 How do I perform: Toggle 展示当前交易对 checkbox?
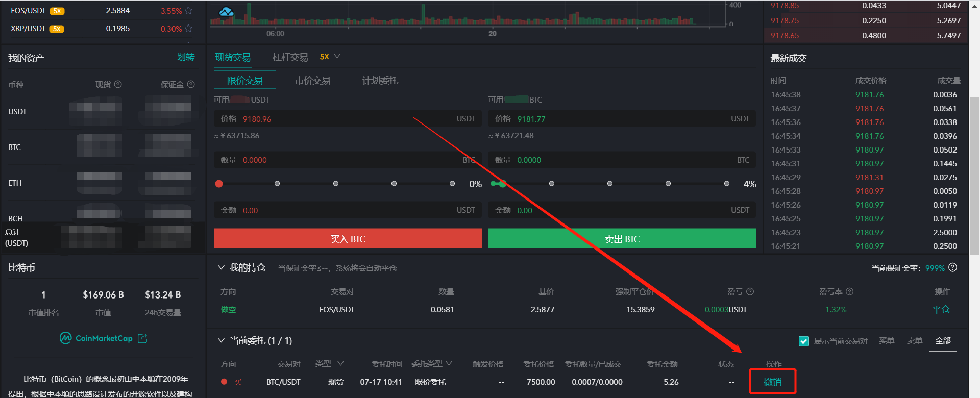point(803,341)
